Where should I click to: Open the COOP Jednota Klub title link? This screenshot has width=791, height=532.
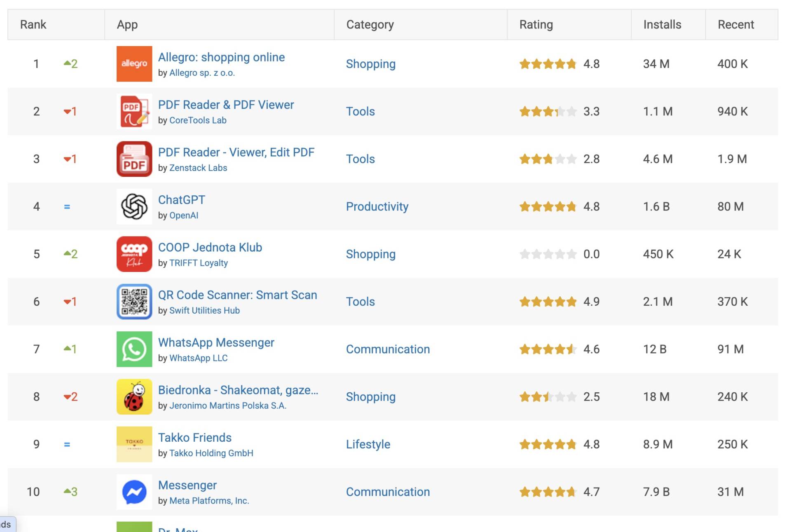(210, 248)
